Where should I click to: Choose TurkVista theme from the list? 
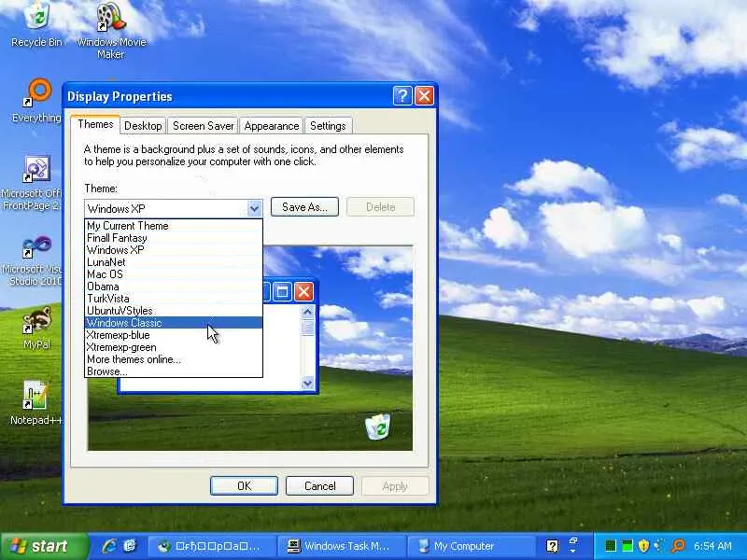point(174,299)
